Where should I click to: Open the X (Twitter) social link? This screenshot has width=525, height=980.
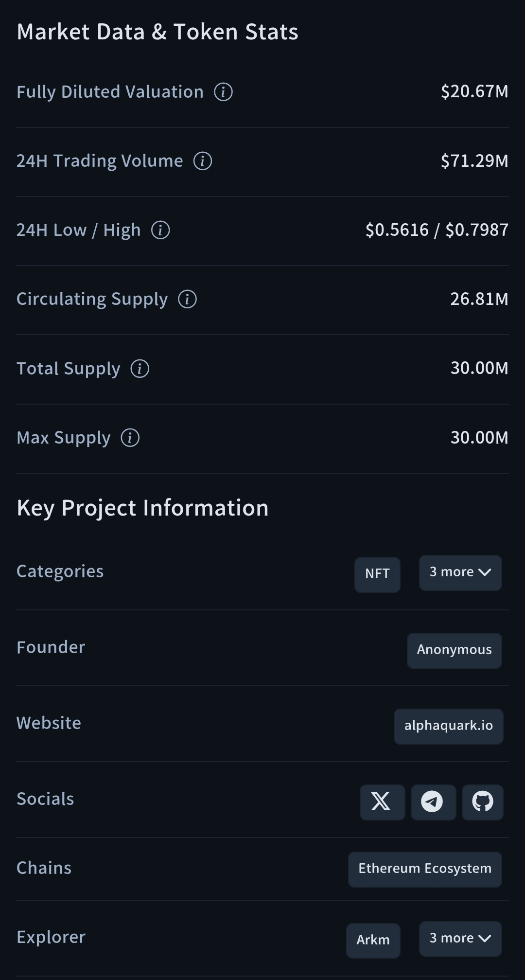[382, 802]
